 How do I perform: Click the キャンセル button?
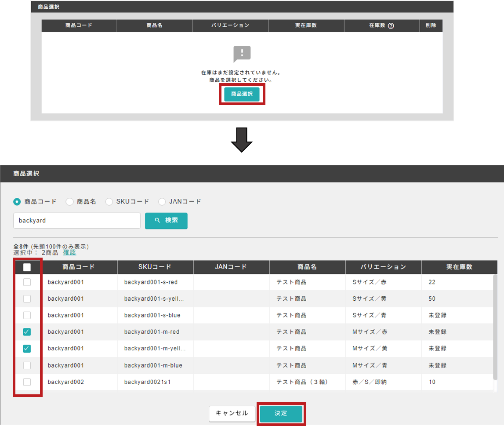[232, 413]
